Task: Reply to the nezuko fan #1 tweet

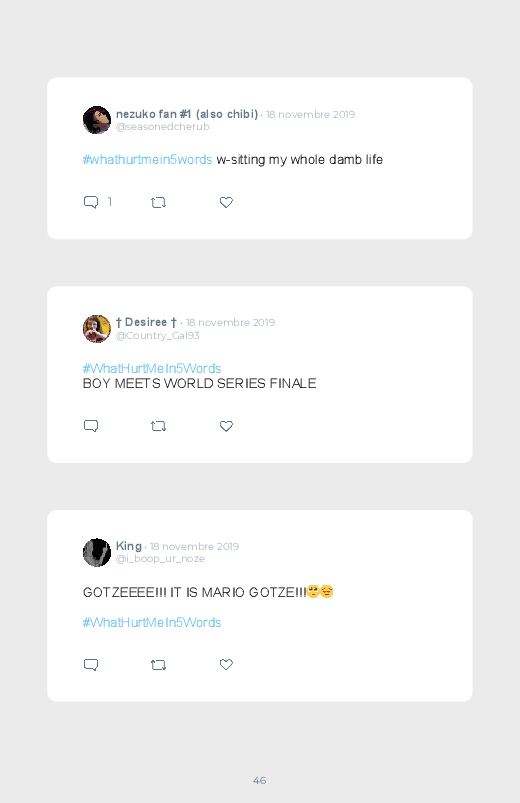Action: pyautogui.click(x=91, y=202)
